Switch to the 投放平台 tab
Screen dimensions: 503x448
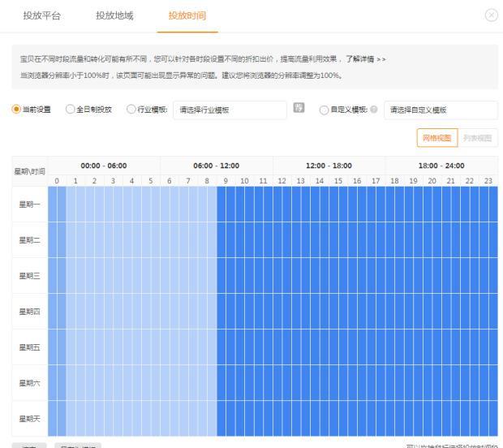[x=41, y=15]
